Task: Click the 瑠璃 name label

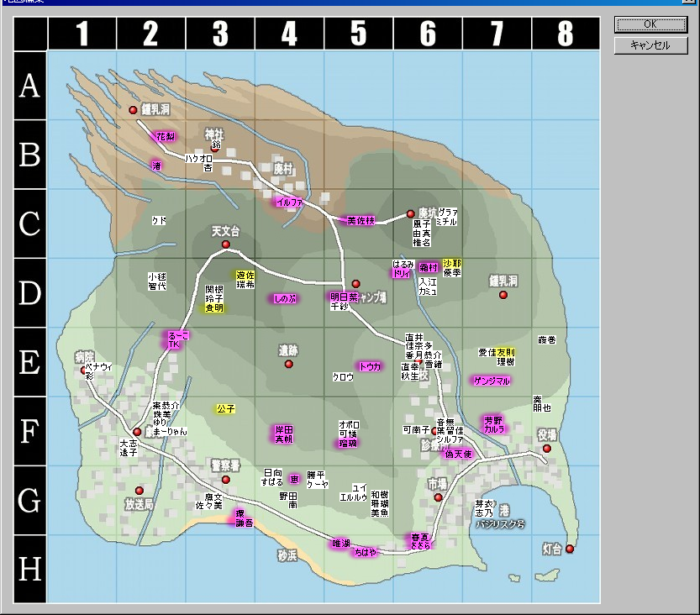Action: (348, 443)
